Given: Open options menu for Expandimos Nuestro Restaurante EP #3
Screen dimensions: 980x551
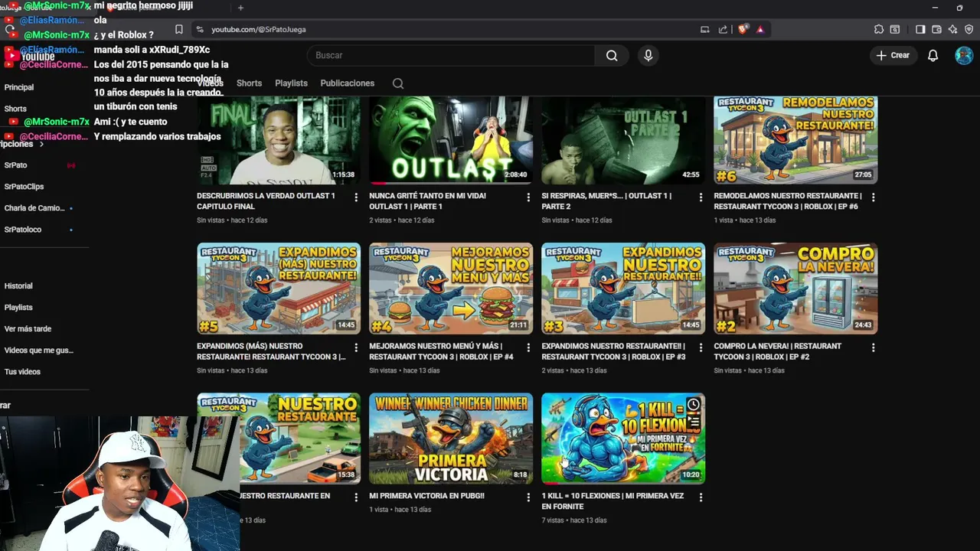Looking at the screenshot, I should (701, 347).
